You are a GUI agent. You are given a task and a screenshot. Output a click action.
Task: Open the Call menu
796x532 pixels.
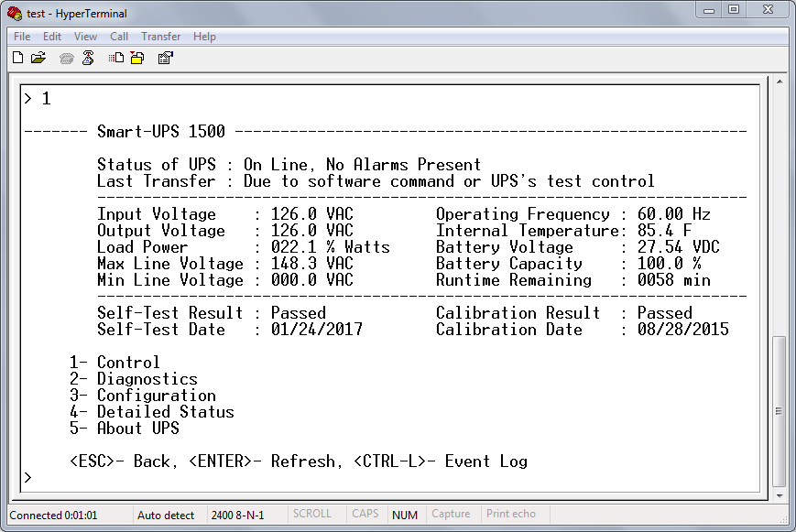[119, 37]
